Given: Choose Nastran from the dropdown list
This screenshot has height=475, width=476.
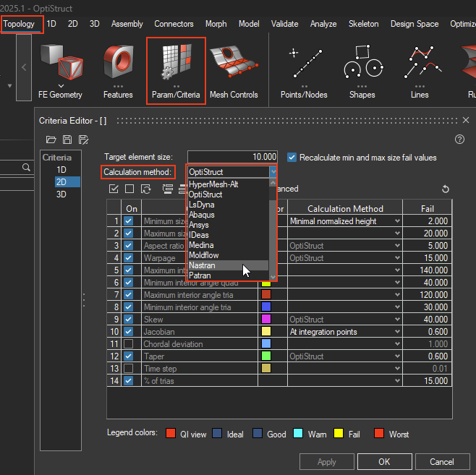Looking at the screenshot, I should (x=228, y=265).
